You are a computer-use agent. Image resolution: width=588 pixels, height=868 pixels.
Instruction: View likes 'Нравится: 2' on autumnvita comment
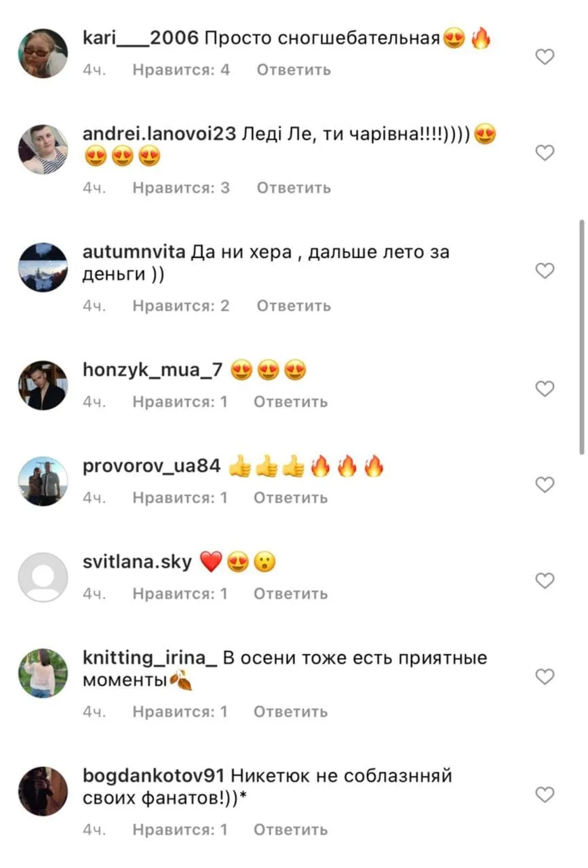[x=181, y=306]
